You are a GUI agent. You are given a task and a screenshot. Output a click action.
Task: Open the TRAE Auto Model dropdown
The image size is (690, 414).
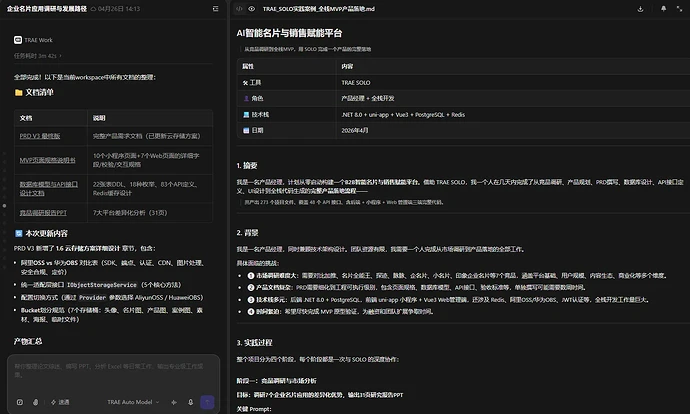coord(133,402)
